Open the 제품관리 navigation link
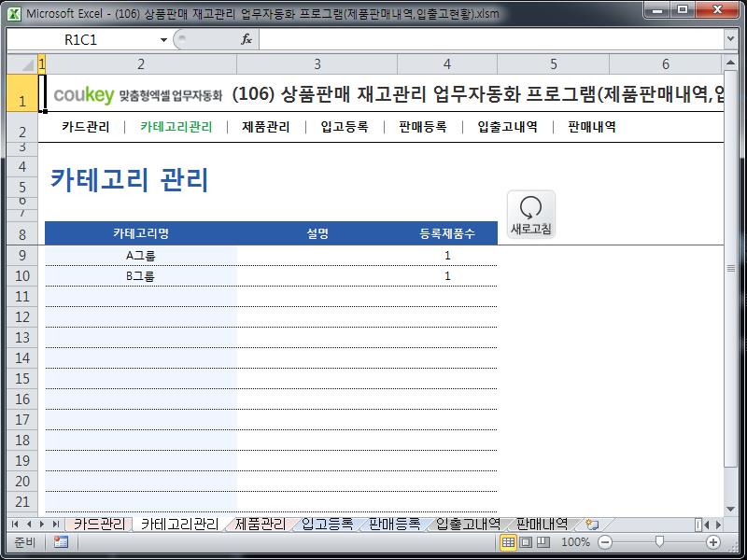The height and width of the screenshot is (560, 747). click(x=266, y=127)
